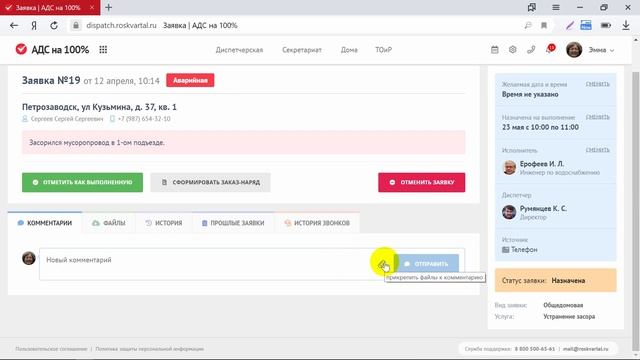
Task: Click the site lock security icon
Action: 76,25
